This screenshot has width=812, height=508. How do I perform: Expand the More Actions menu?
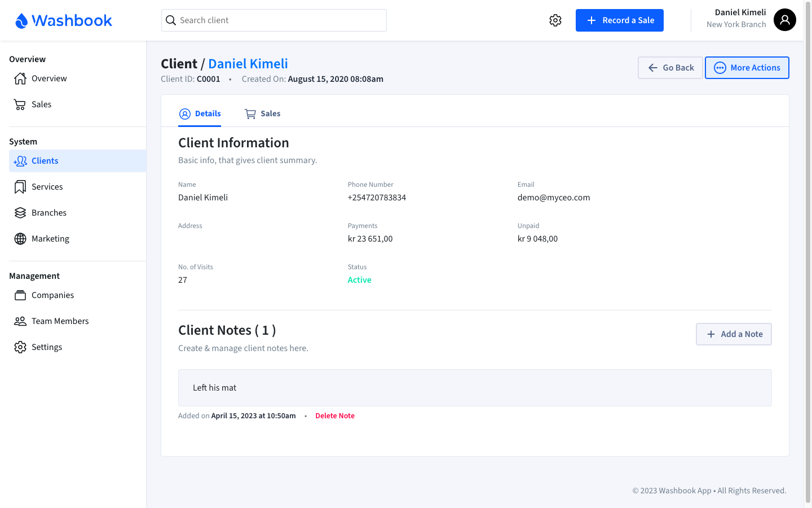point(747,67)
